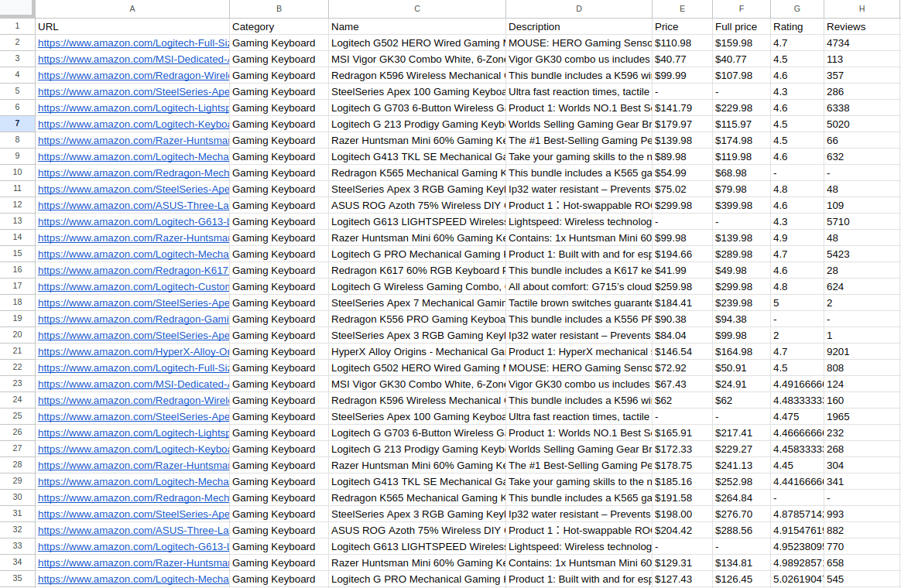Open the ASUS-Three link in row 12
This screenshot has height=588, width=901.
[133, 206]
